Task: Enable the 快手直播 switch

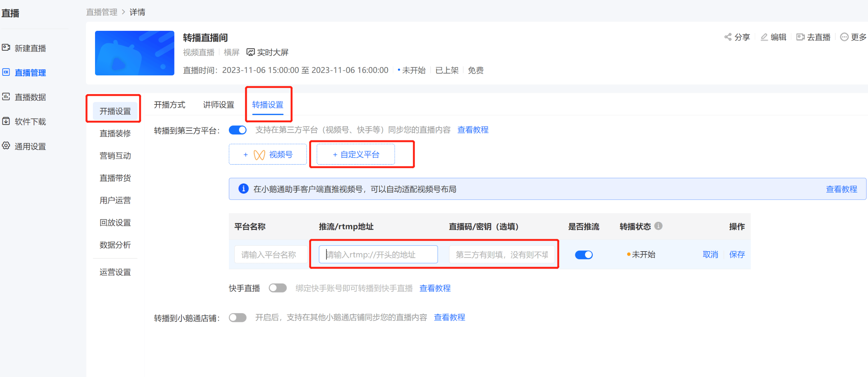Action: click(277, 288)
